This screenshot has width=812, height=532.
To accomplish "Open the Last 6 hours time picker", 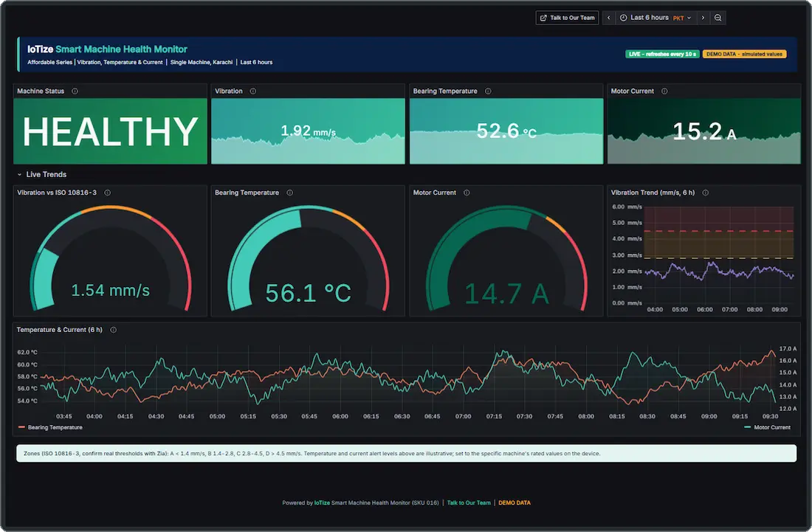I will [655, 18].
